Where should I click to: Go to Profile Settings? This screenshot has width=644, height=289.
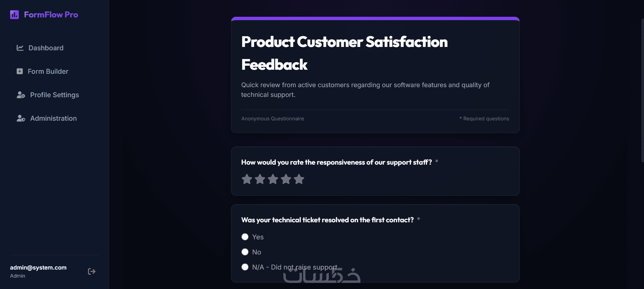[54, 95]
